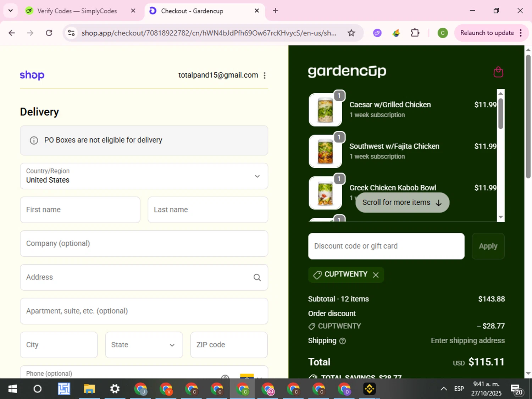
Task: Click the Address input field
Action: coord(144,277)
